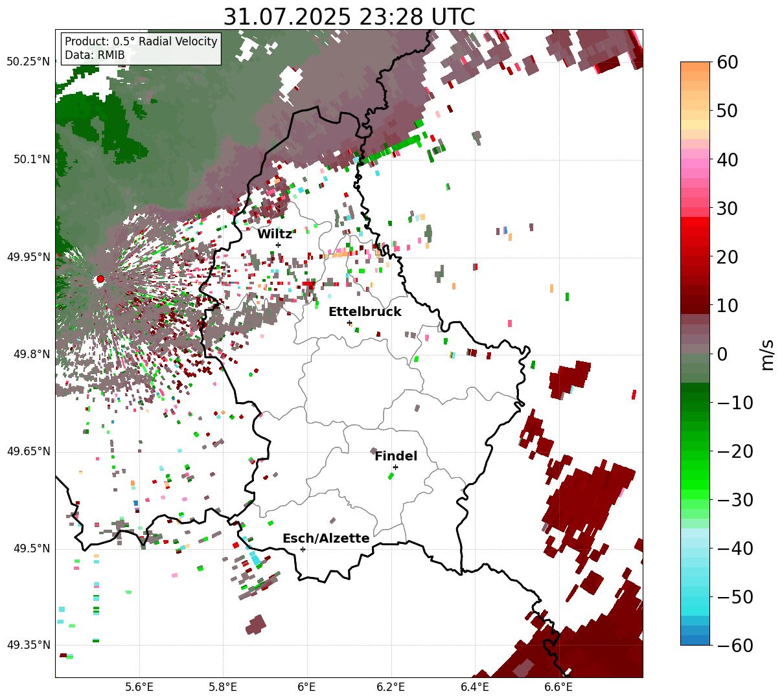This screenshot has height=700, width=782.
Task: Click the cyan colorbar segment near −50
Action: [x=695, y=601]
